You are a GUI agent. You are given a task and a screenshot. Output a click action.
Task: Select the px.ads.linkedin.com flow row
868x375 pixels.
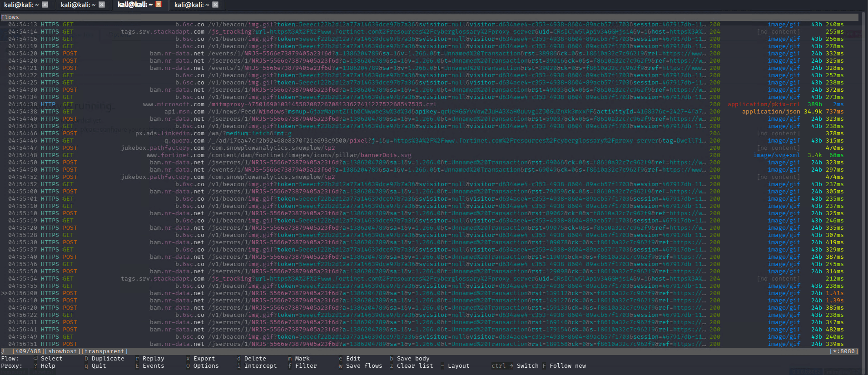429,133
